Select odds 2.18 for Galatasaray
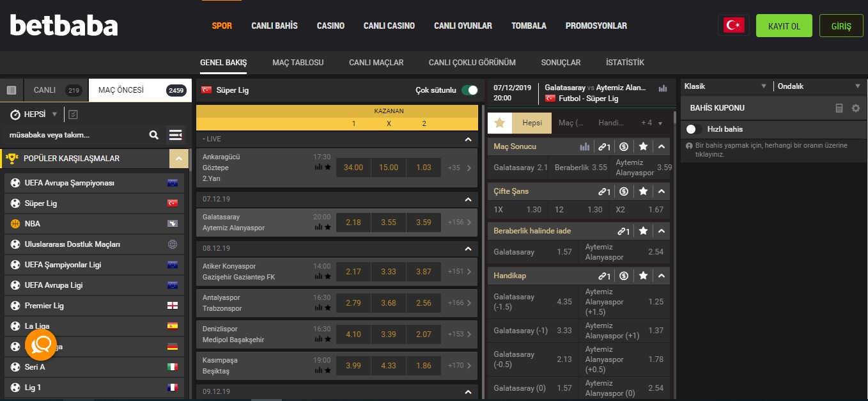 click(x=353, y=222)
